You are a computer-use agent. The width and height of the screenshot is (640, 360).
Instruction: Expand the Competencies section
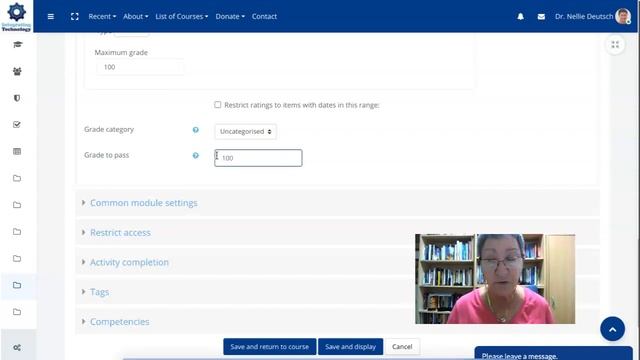click(x=119, y=322)
